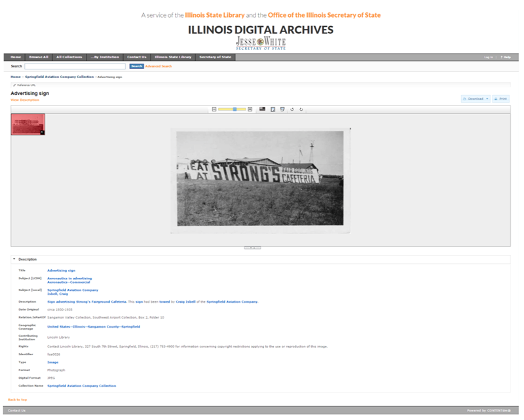Collapse the Description section
The width and height of the screenshot is (524, 420).
click(x=14, y=259)
